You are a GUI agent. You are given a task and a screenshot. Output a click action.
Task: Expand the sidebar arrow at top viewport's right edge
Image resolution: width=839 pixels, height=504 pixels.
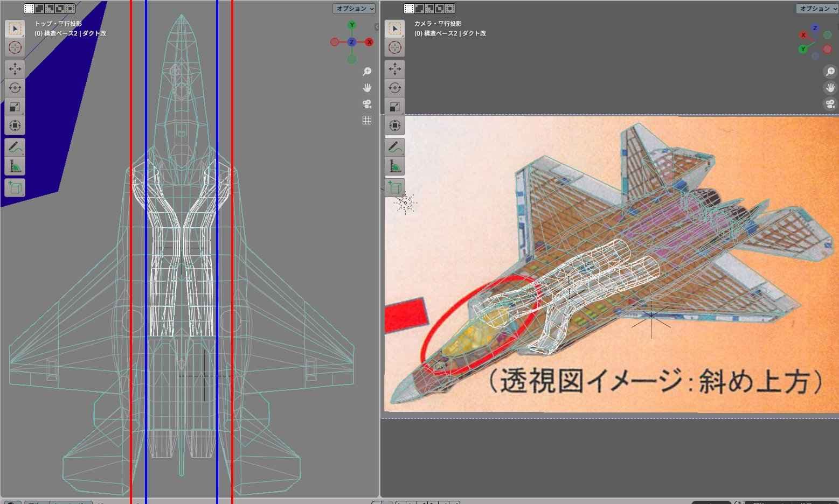point(376,27)
